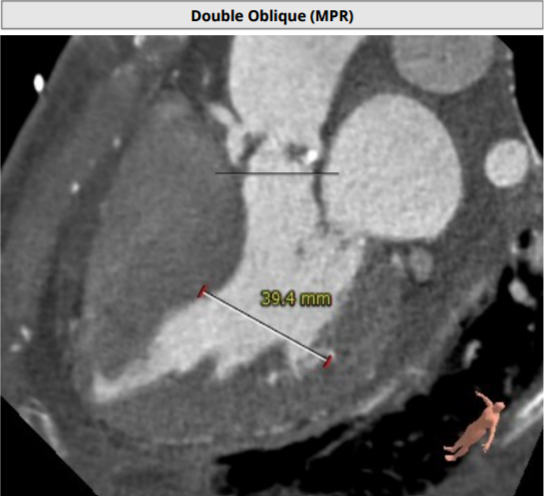
Task: Click the right end of the black reference line
Action: point(337,173)
